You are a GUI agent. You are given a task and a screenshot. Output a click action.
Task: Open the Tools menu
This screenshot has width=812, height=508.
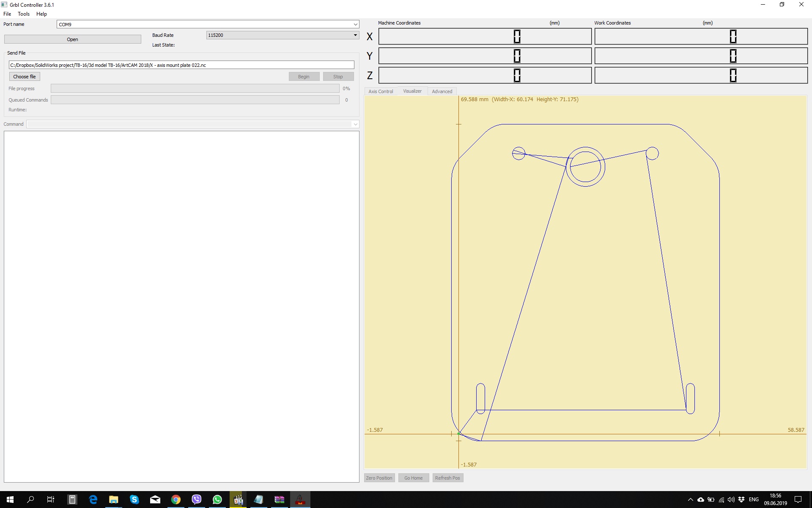click(x=24, y=14)
